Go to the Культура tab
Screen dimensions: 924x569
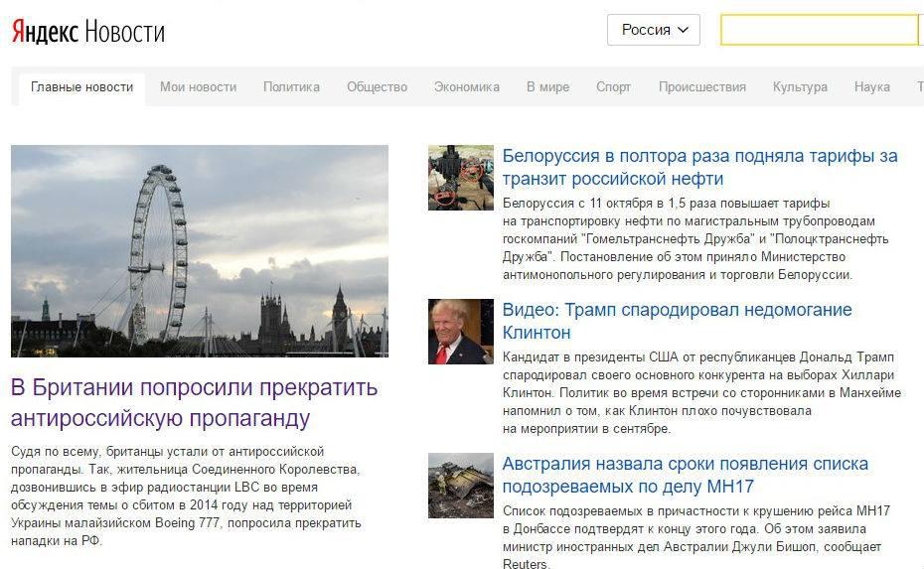click(x=800, y=87)
